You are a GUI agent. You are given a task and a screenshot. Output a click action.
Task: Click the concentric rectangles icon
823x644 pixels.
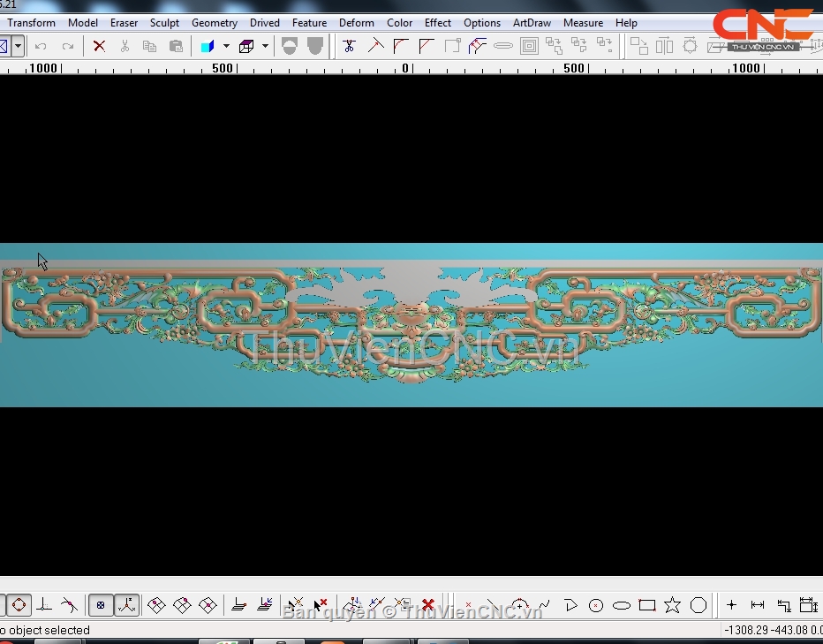pyautogui.click(x=529, y=46)
